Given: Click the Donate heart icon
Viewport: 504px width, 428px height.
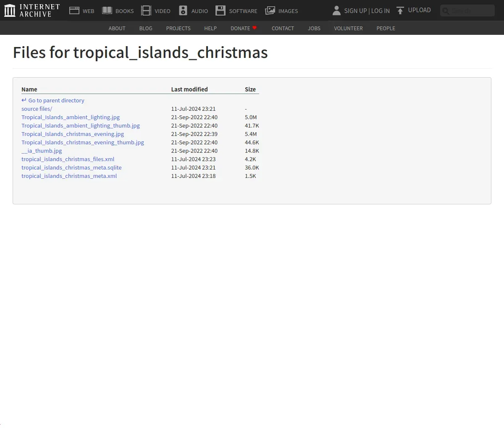Looking at the screenshot, I should tap(255, 28).
